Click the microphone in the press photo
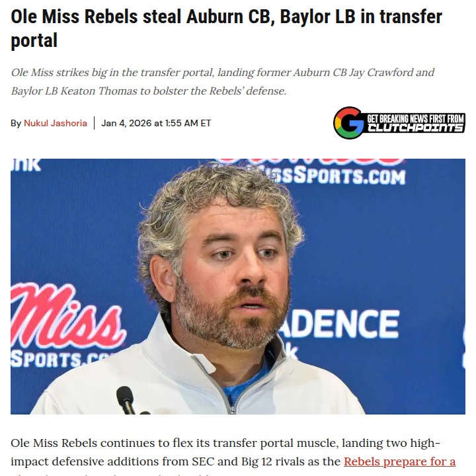The image size is (476, 476). point(126,399)
